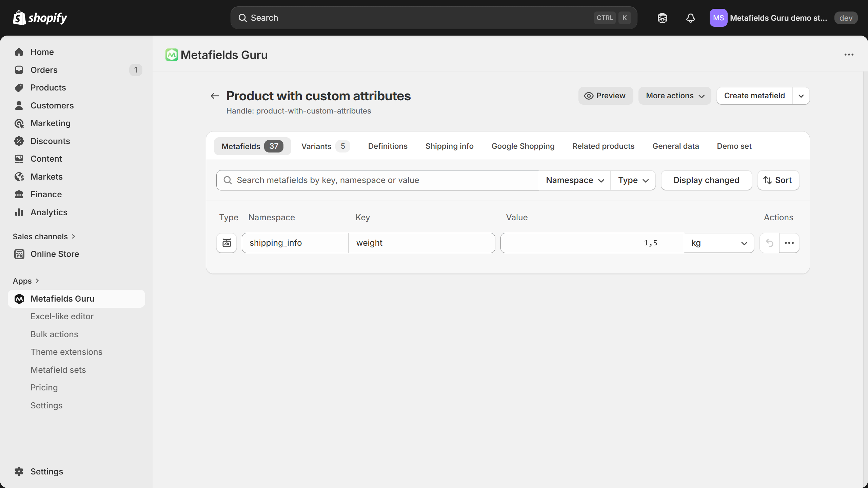The height and width of the screenshot is (488, 868).
Task: Click the weight type icon in the metafield row
Action: point(226,243)
